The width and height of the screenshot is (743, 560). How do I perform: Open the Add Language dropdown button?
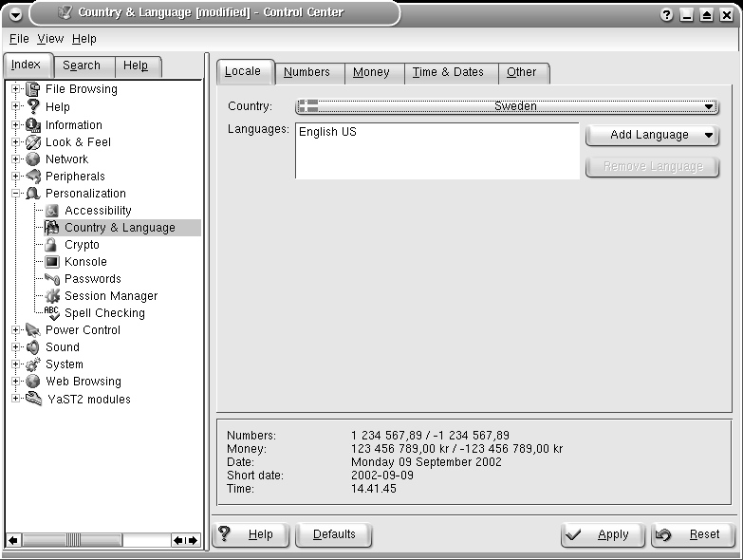653,135
